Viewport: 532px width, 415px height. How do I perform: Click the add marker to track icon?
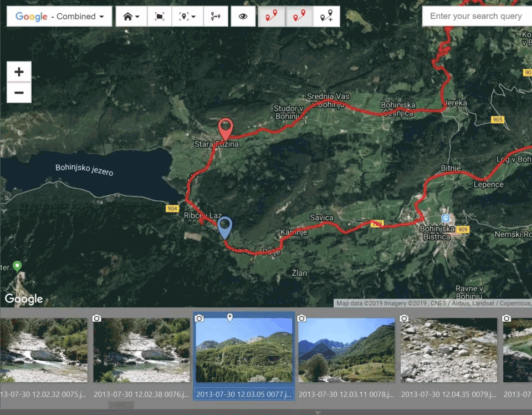tap(327, 16)
